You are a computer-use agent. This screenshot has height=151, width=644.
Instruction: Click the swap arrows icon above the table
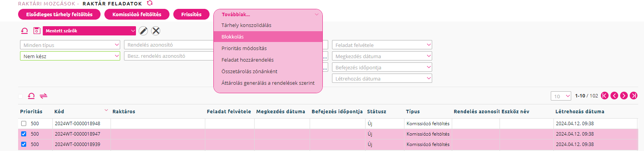pos(44,96)
